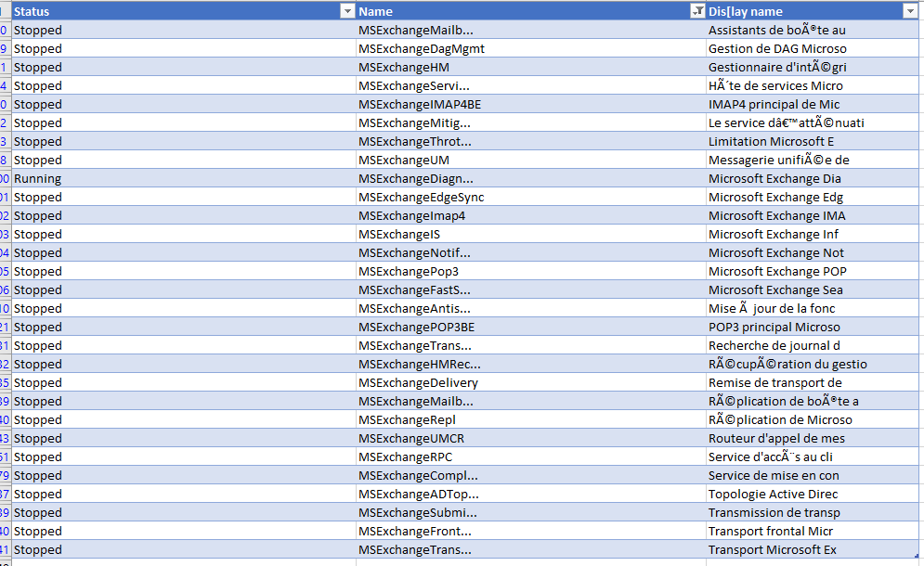Click the MSExchangeHM name cell
This screenshot has height=566, width=924.
[x=531, y=67]
